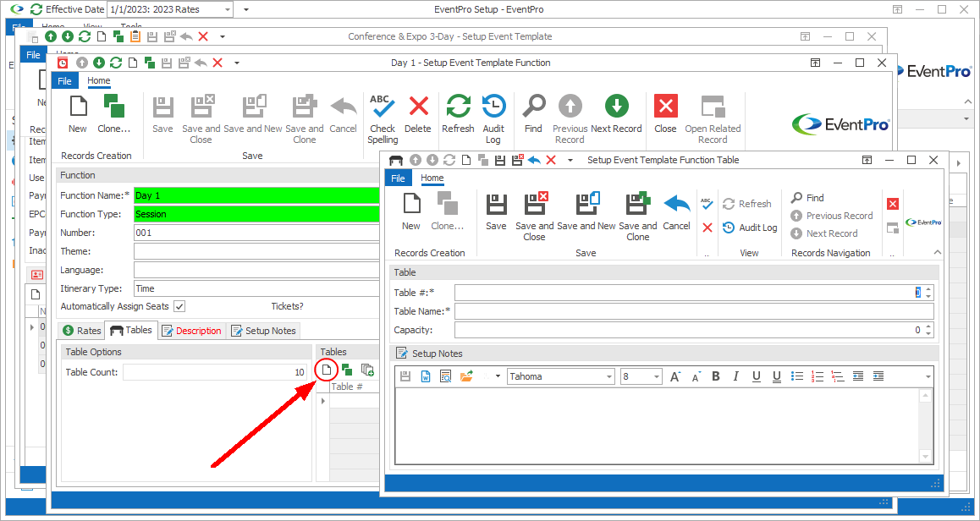This screenshot has height=521, width=980.
Task: Open Audit Log in the Function Table View group
Action: pos(750,228)
